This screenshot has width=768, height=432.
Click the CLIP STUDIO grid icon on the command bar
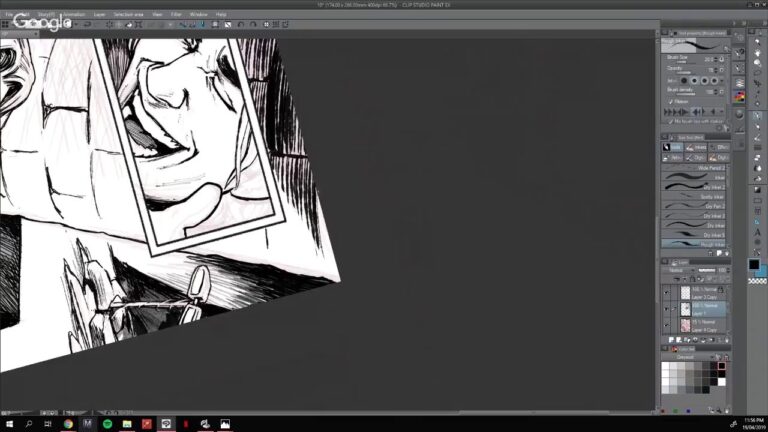[5, 24]
